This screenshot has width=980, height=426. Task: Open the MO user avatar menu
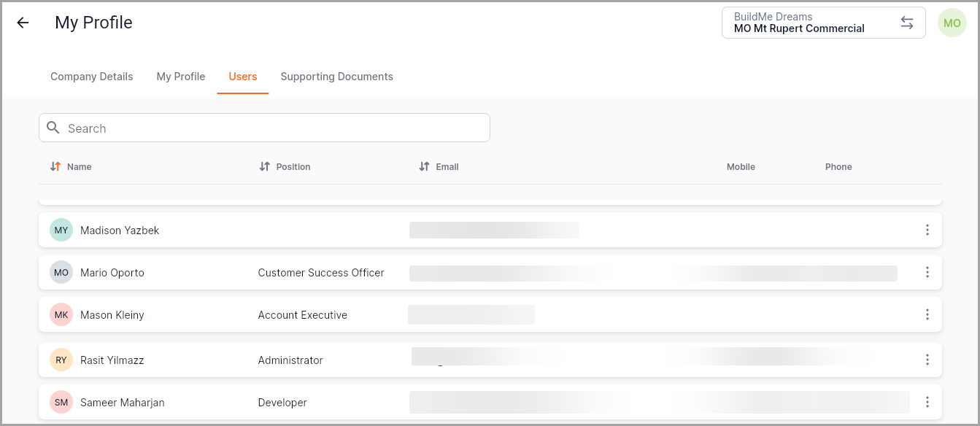click(952, 23)
